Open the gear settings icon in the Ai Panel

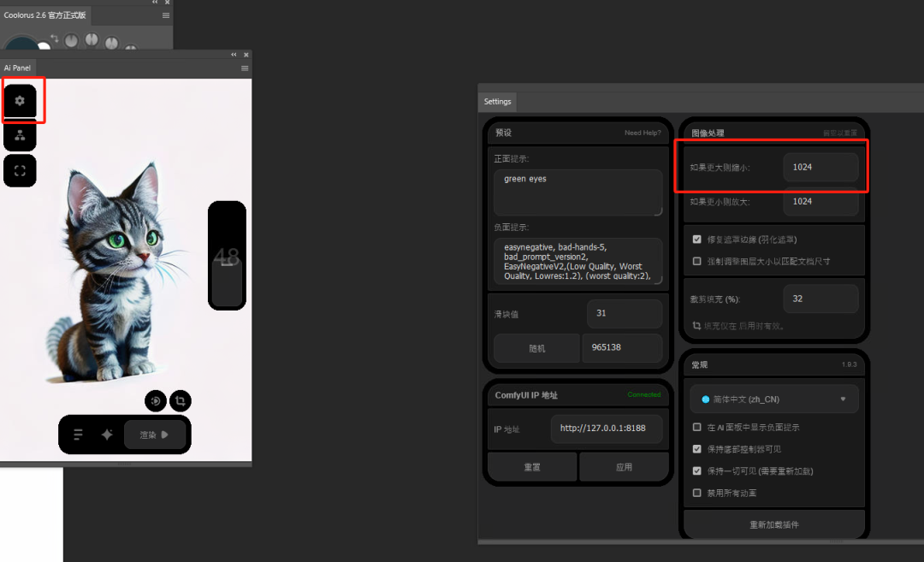[20, 100]
